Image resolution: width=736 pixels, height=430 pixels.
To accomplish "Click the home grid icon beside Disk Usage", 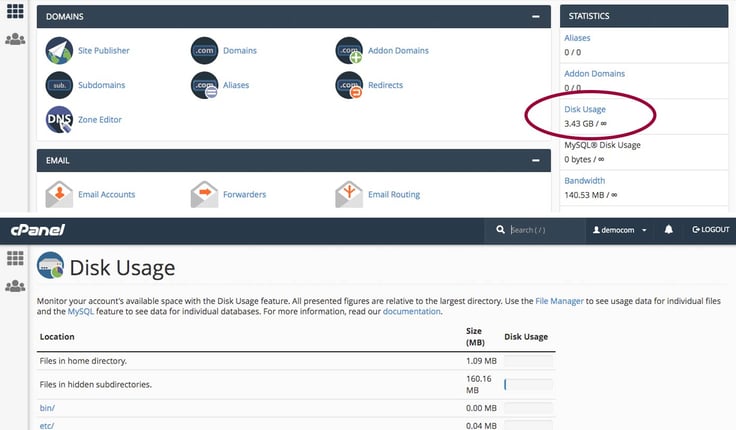I will pos(15,258).
